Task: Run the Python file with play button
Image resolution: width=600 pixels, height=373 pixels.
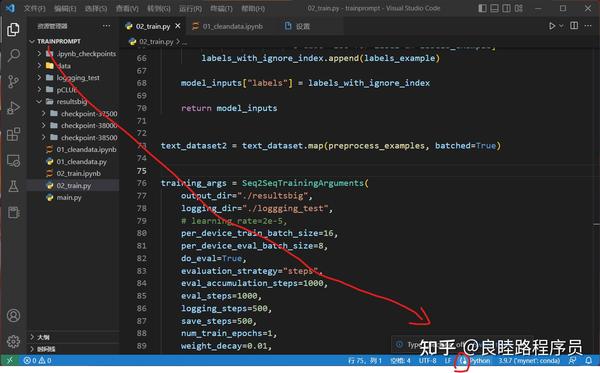Action: 552,26
